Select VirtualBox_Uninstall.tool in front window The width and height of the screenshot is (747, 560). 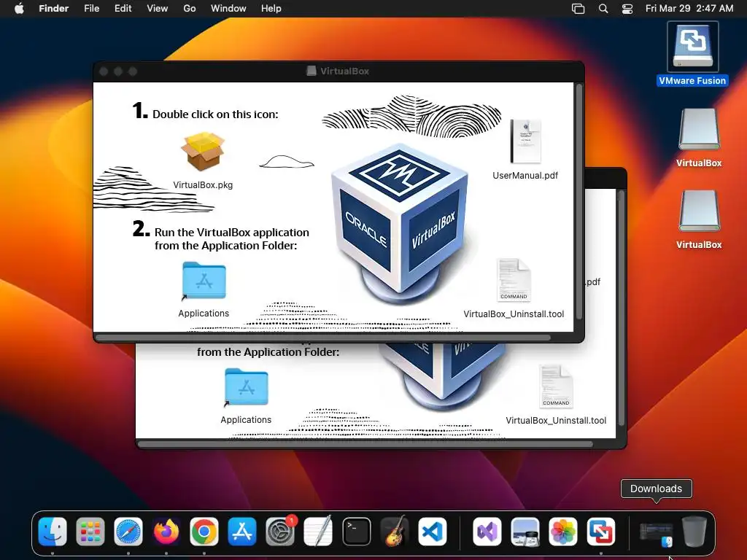pyautogui.click(x=514, y=280)
